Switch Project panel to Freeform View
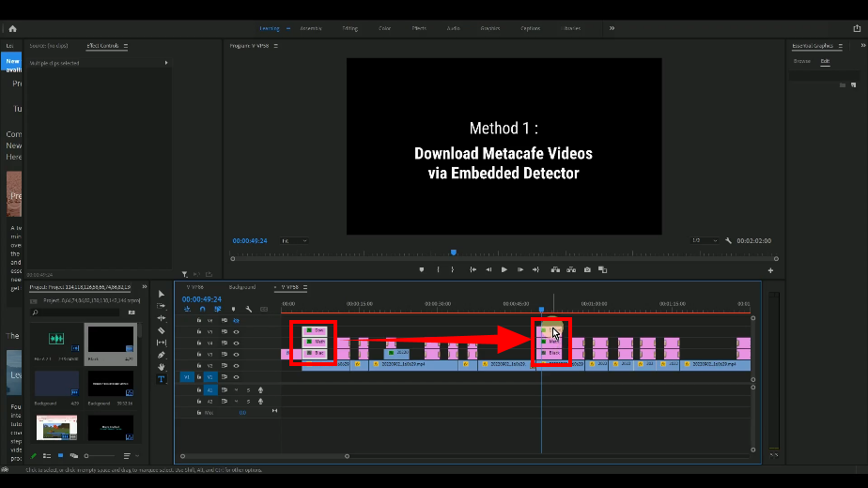Image resolution: width=868 pixels, height=488 pixels. 74,456
